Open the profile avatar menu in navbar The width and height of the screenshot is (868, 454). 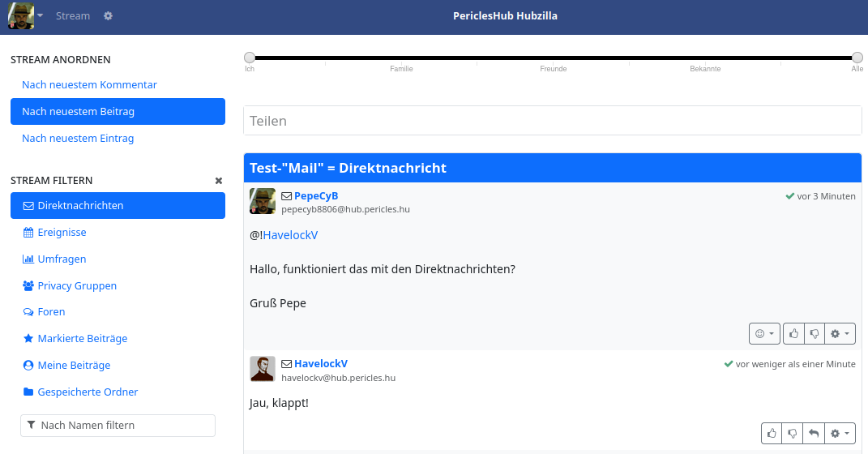tap(25, 15)
